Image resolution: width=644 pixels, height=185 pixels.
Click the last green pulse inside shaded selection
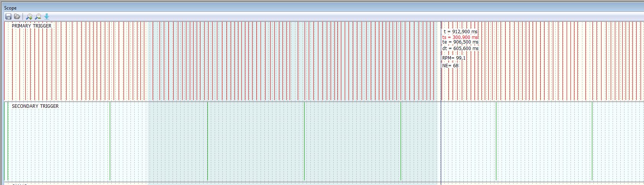(401, 141)
